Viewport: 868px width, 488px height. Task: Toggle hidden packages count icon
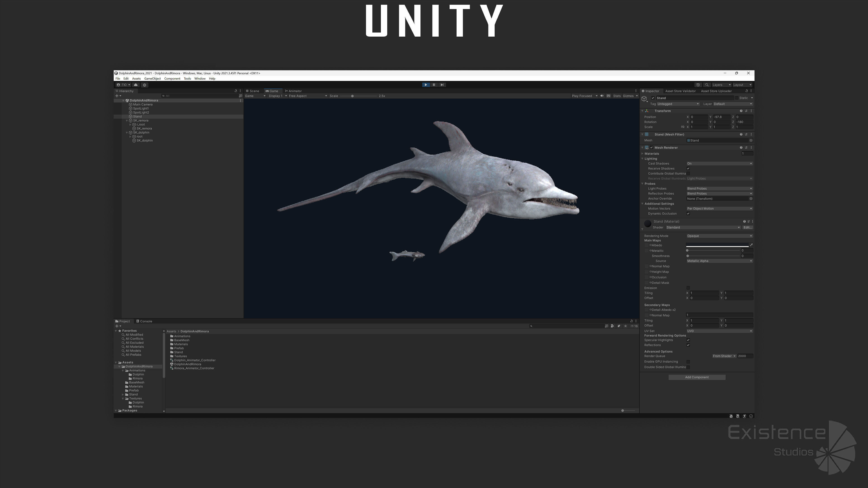pos(634,326)
